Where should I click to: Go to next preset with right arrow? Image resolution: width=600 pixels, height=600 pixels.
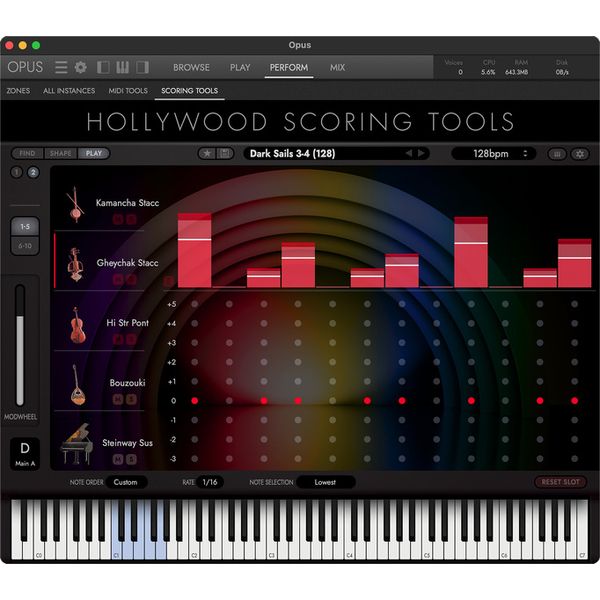tap(421, 153)
